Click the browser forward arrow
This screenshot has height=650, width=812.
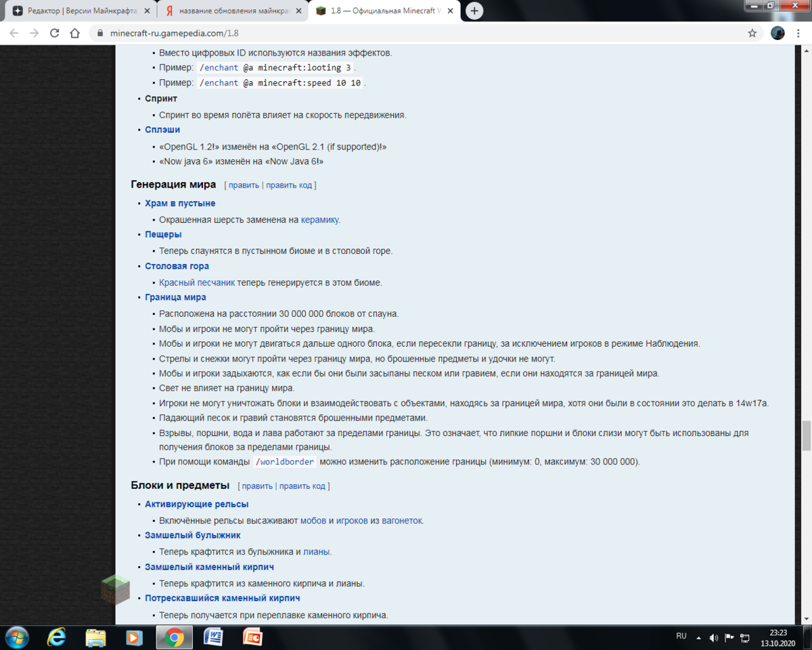34,33
